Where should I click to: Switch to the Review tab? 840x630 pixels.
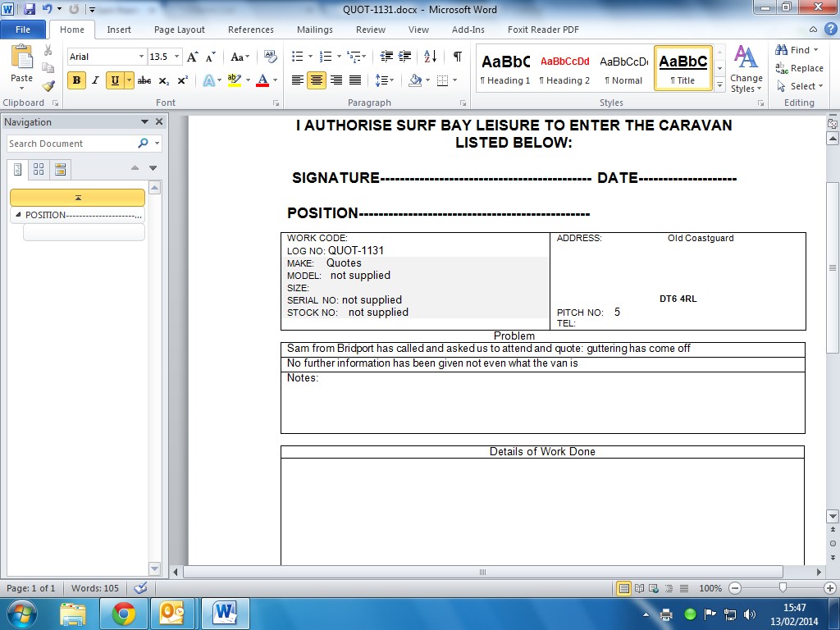pos(371,30)
